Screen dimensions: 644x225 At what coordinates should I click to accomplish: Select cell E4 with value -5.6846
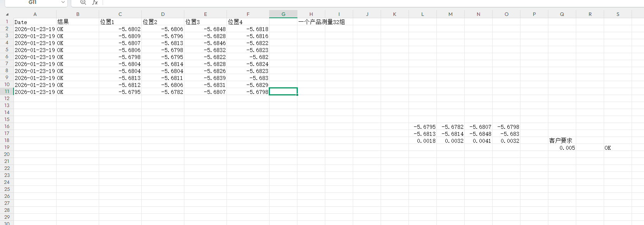click(x=205, y=43)
